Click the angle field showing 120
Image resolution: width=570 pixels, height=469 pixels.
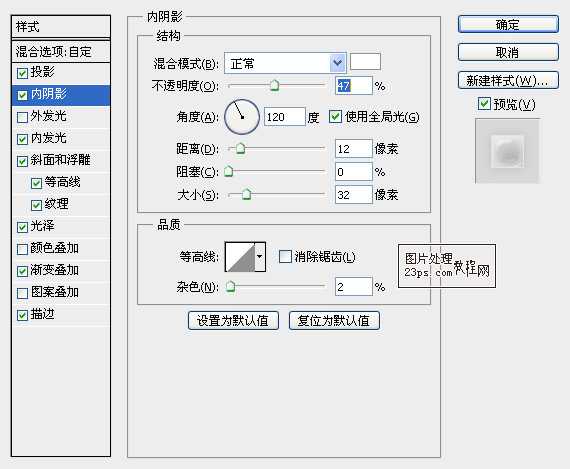[x=285, y=117]
